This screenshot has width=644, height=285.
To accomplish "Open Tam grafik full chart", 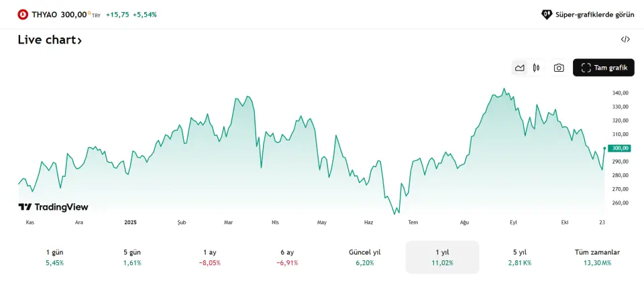I will (x=603, y=68).
